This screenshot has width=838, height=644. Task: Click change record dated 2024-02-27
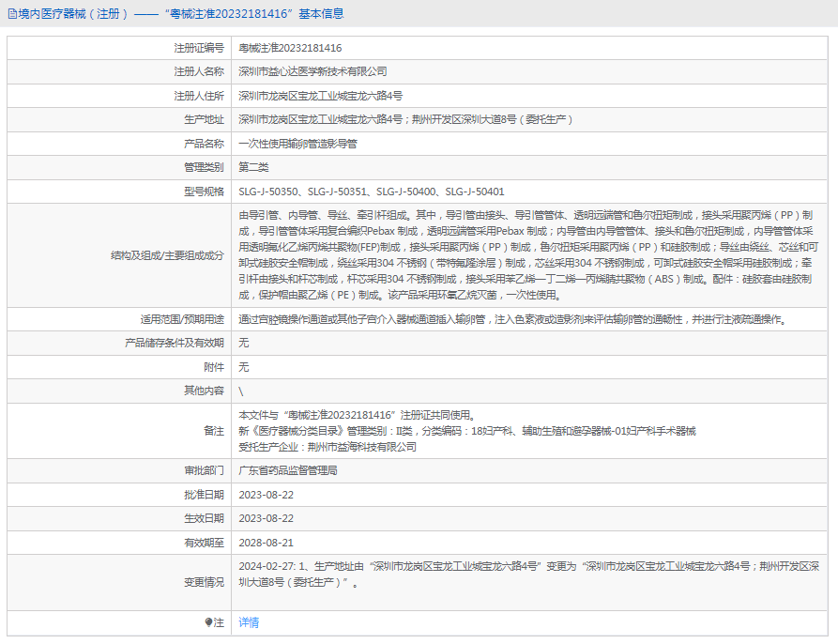pos(528,575)
